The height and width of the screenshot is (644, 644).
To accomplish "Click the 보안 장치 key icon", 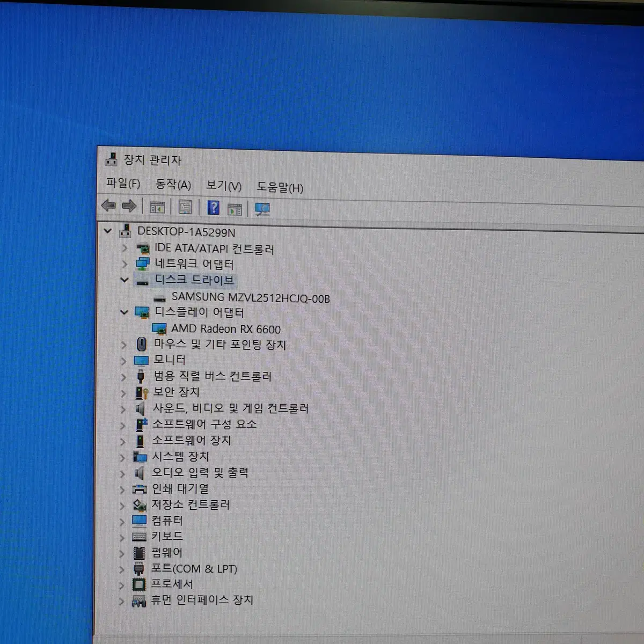I will [141, 392].
